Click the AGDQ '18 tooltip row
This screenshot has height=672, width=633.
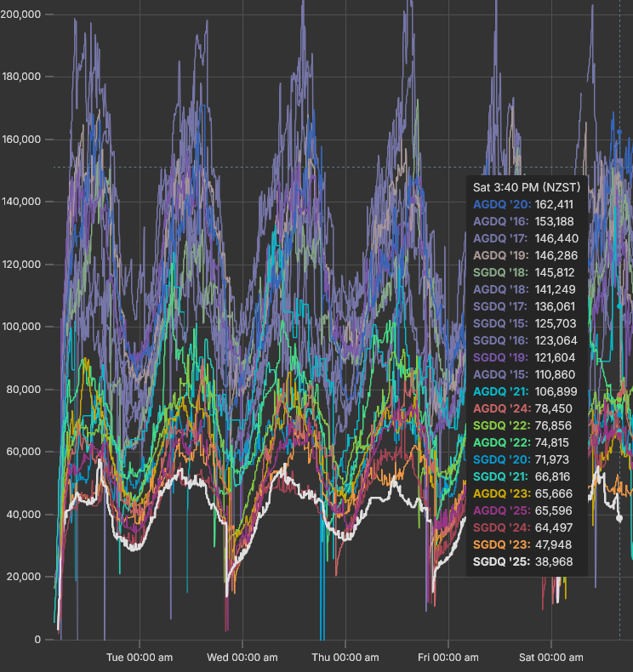tap(524, 289)
